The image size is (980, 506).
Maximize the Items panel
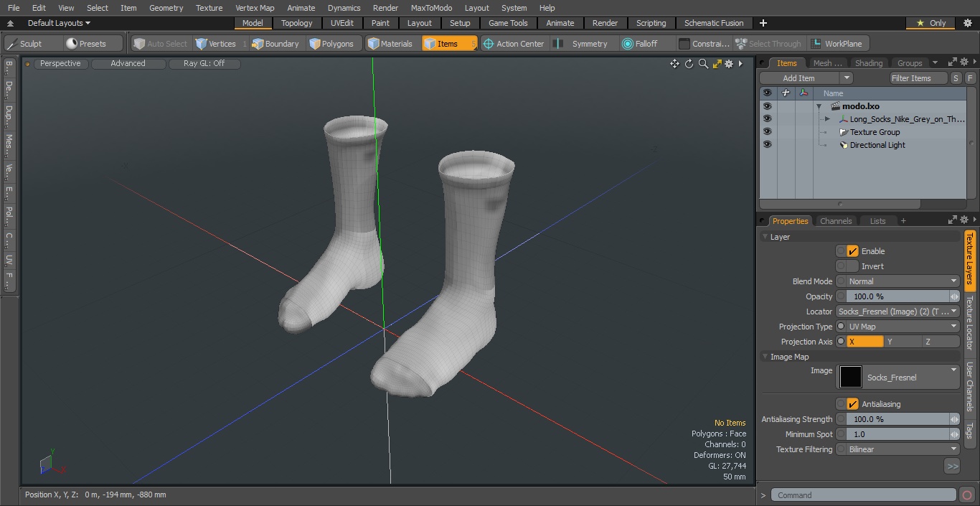click(953, 62)
